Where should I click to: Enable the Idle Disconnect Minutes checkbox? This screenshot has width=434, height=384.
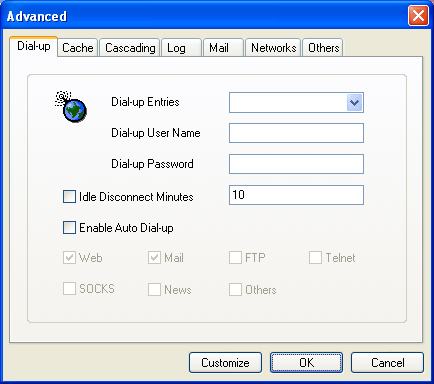click(69, 196)
